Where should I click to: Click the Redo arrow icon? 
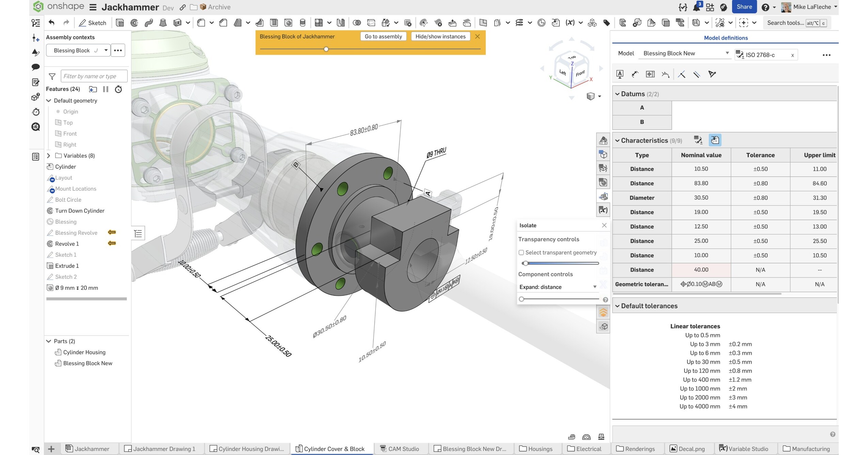tap(66, 23)
